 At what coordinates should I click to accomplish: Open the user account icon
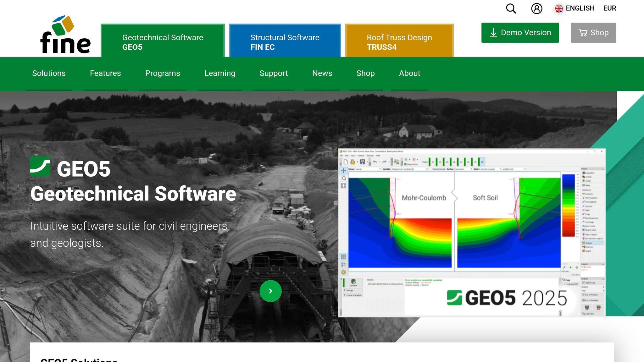(x=537, y=8)
